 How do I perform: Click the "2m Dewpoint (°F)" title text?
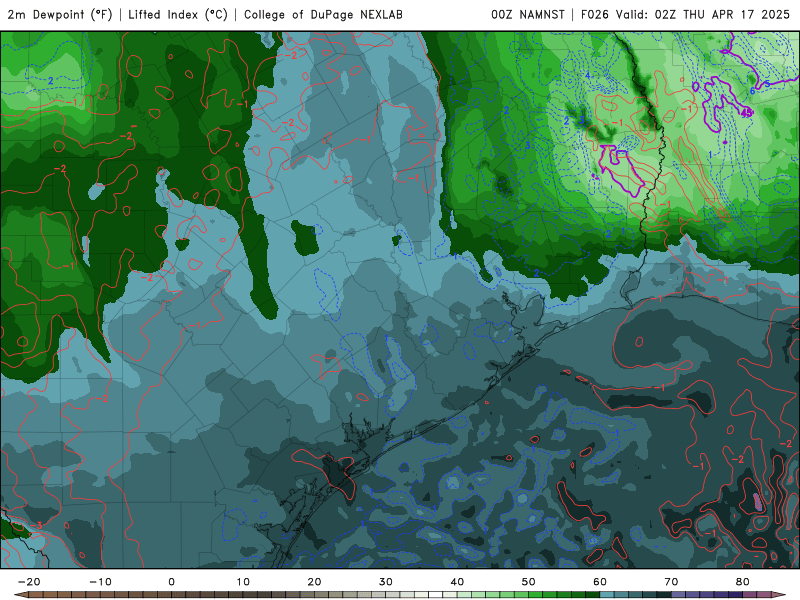pyautogui.click(x=60, y=14)
